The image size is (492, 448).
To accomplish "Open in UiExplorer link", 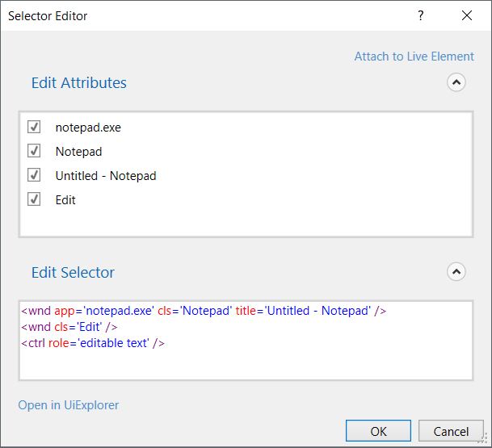I will 69,405.
